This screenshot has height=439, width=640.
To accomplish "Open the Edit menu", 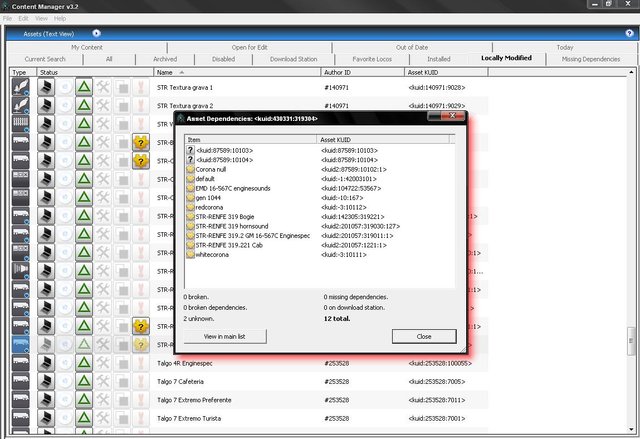I will (x=25, y=18).
